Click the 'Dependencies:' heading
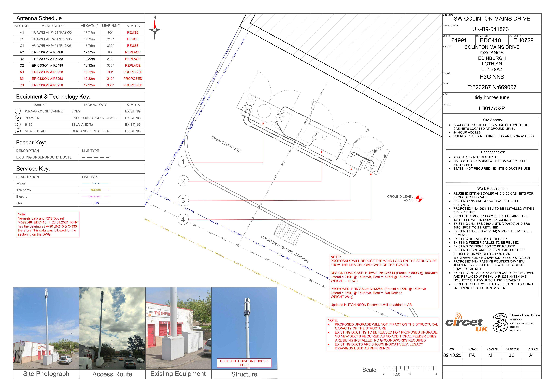Screen dimensions: 555x392 click(493, 152)
